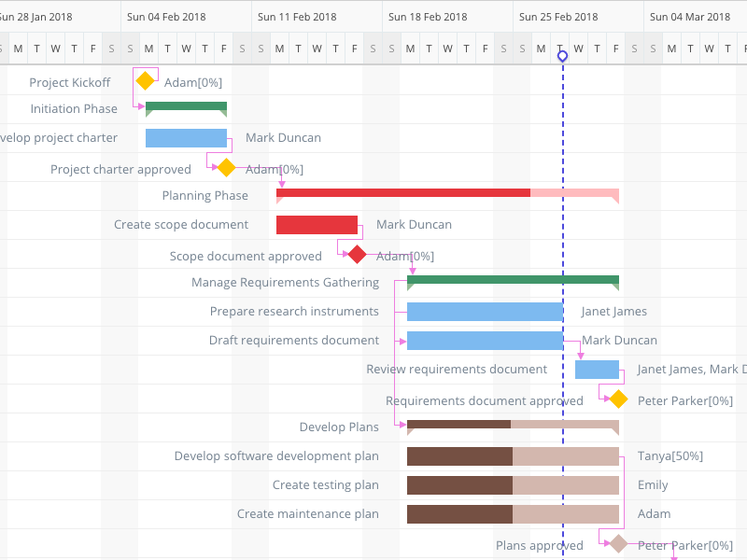
Task: Click the Review requirements document task bar
Action: click(597, 370)
